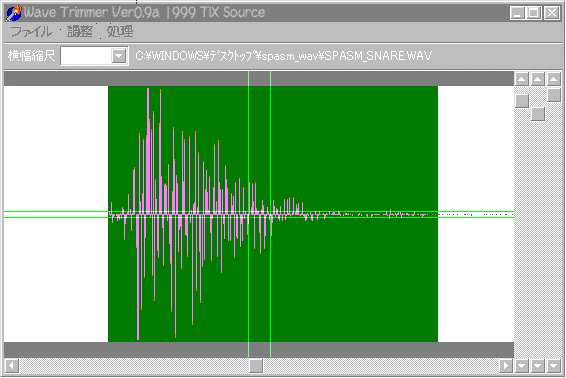Click the SPASM_SNARE.WAV file path text

(x=283, y=56)
